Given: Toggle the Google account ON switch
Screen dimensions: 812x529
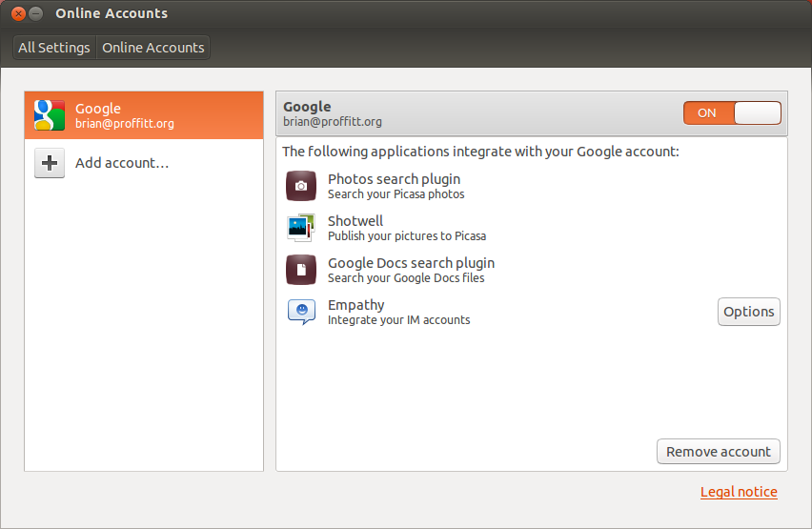Looking at the screenshot, I should tap(732, 113).
